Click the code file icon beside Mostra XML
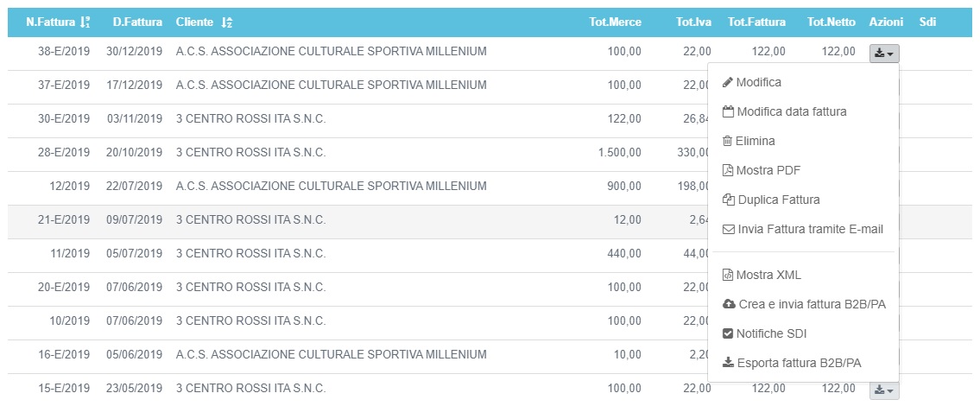 728,276
